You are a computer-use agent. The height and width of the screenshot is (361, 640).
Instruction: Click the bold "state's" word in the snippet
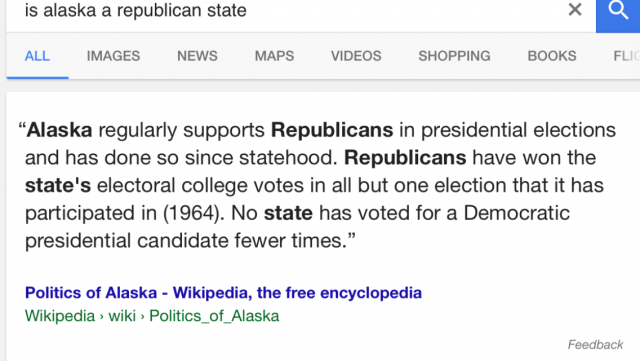click(x=58, y=185)
